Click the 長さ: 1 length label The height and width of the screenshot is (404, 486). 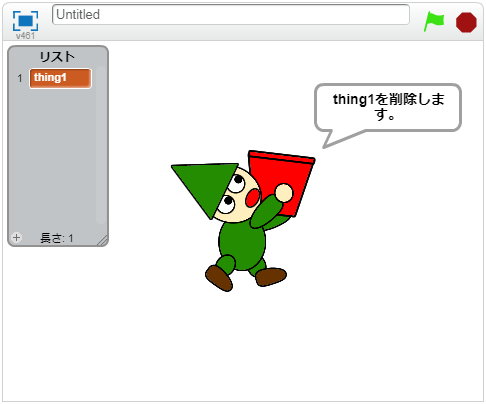[x=57, y=238]
